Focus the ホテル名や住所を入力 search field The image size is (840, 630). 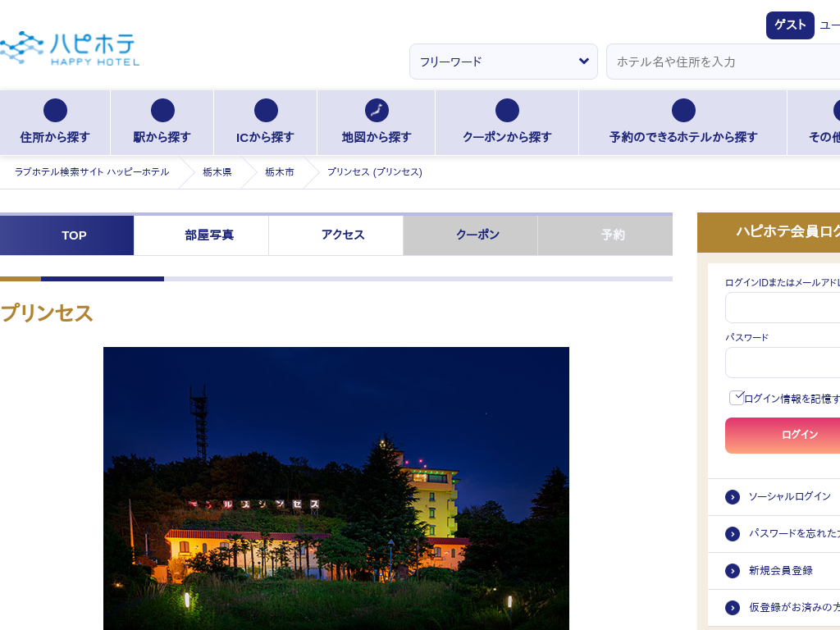724,62
